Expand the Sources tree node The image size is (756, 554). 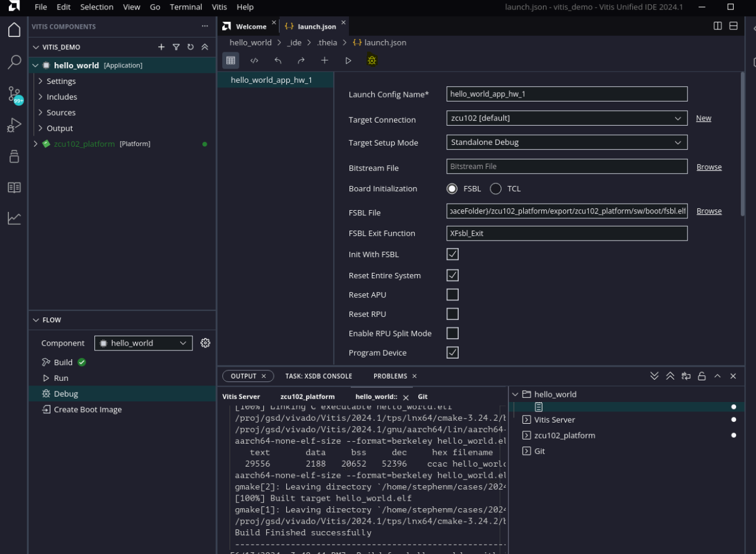pyautogui.click(x=40, y=113)
